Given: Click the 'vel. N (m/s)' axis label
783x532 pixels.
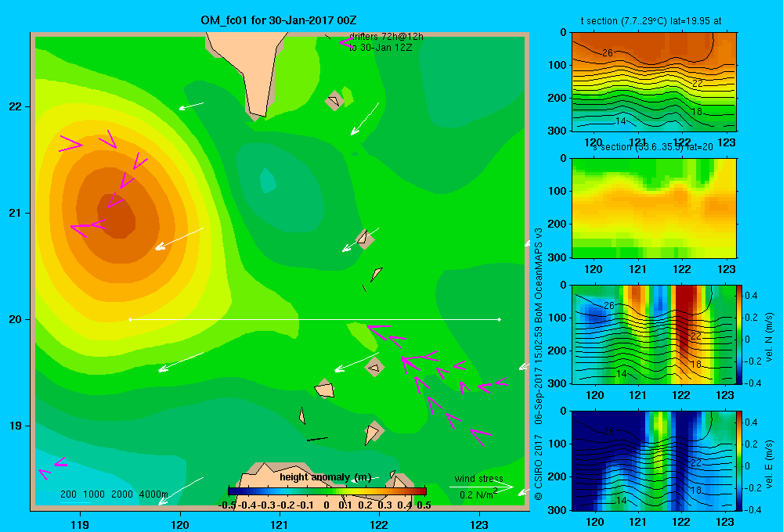Looking at the screenshot, I should (769, 337).
